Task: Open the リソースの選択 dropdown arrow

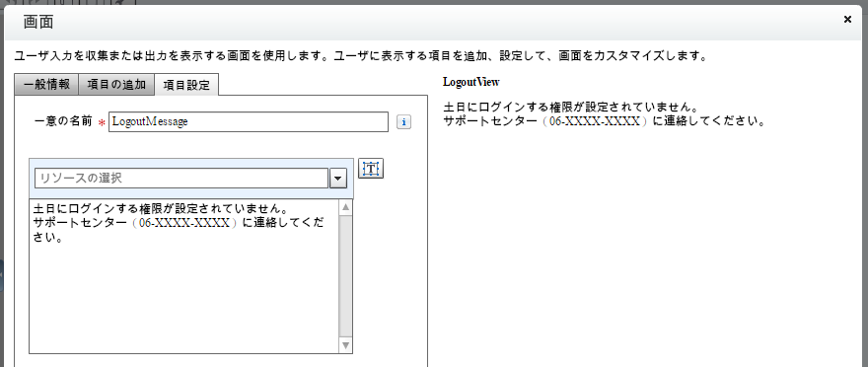Action: 338,179
